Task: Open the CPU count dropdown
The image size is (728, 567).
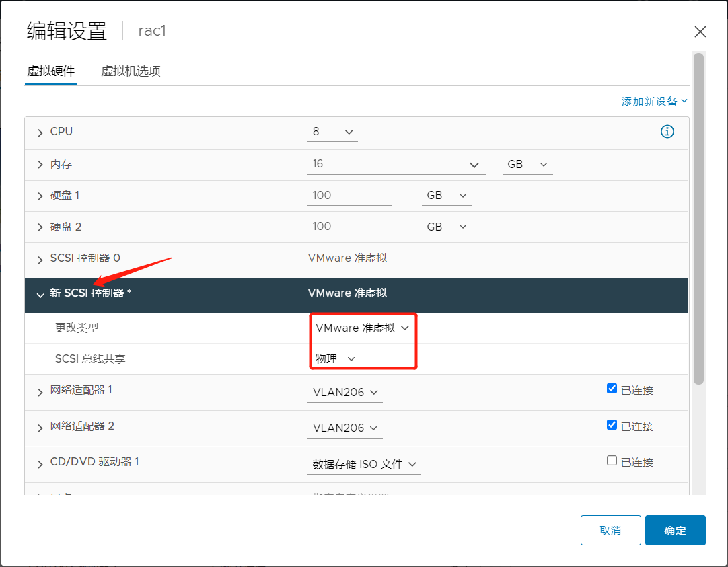Action: coord(332,133)
